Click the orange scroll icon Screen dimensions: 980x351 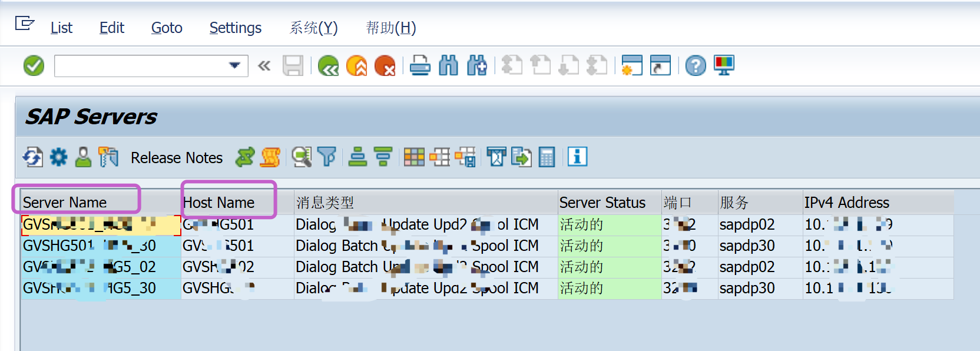click(x=270, y=157)
